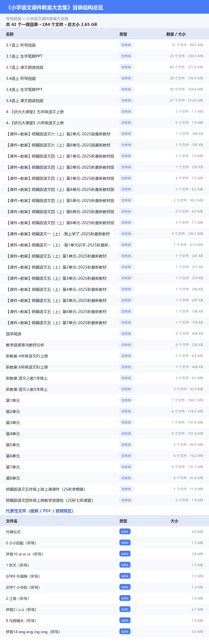Viewport: 209px width, 644px height.
Task: Open 统编版语文四（上）第1单元 folder row
Action: pyautogui.click(x=104, y=156)
